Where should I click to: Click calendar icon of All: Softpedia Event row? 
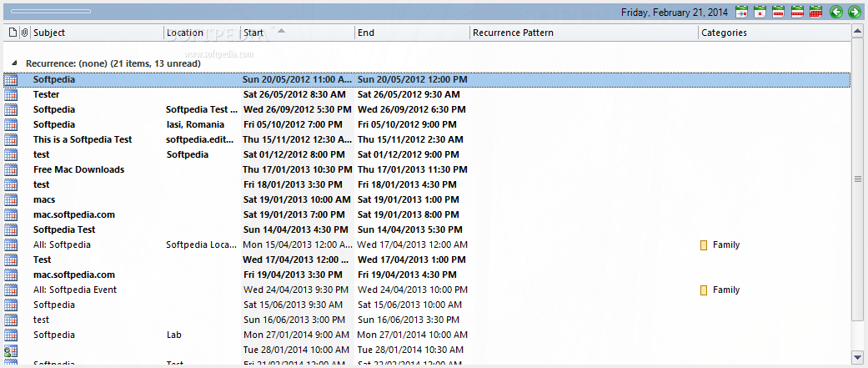[11, 290]
